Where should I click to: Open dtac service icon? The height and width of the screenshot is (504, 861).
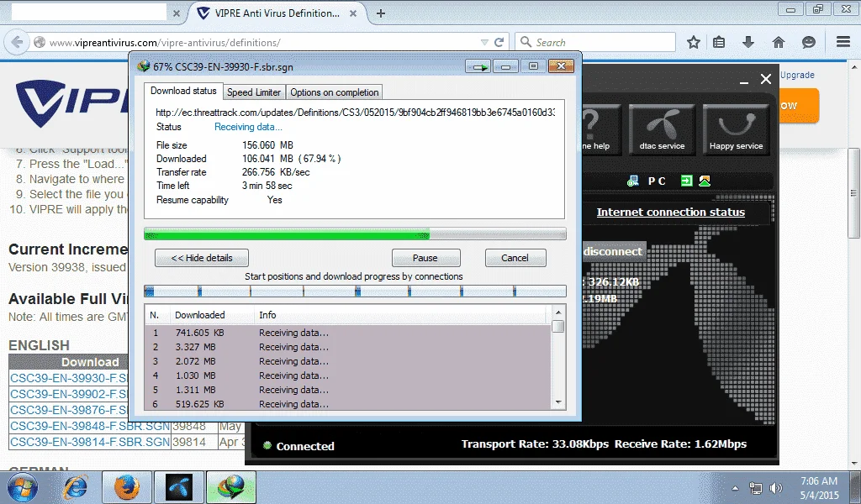click(662, 129)
